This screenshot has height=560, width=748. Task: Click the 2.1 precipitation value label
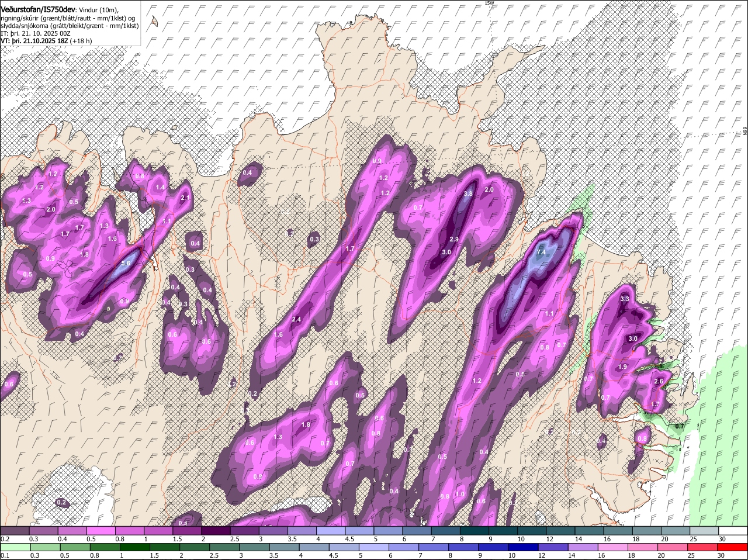click(185, 198)
